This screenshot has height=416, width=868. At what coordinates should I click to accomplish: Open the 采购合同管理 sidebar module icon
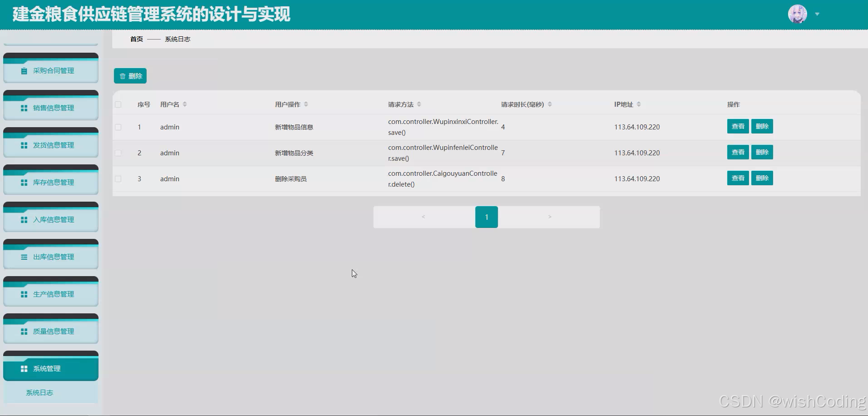[24, 70]
